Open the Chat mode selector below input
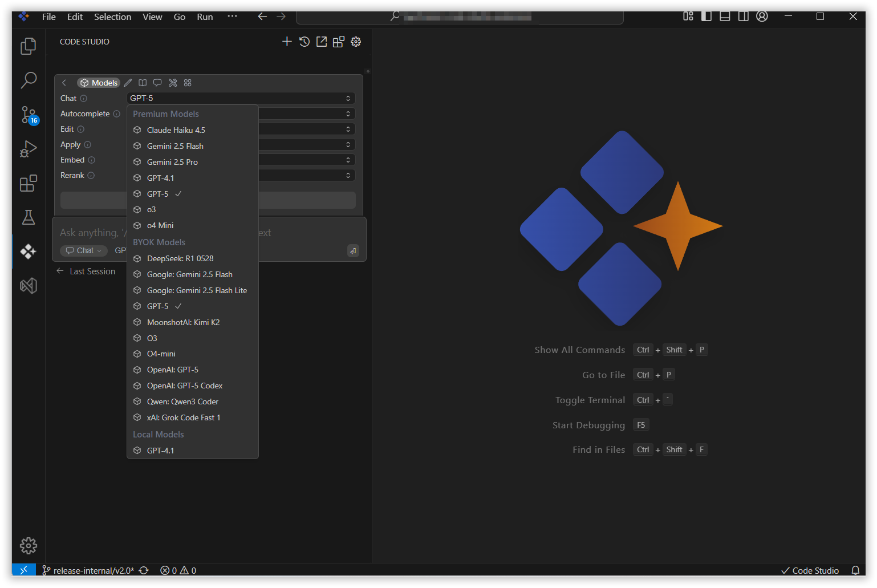 [x=83, y=250]
